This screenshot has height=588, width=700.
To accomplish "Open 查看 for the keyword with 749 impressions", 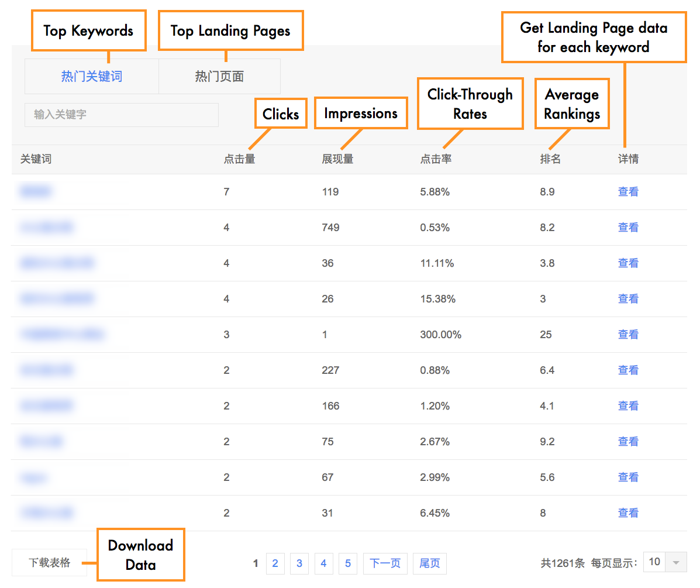I will pos(627,227).
